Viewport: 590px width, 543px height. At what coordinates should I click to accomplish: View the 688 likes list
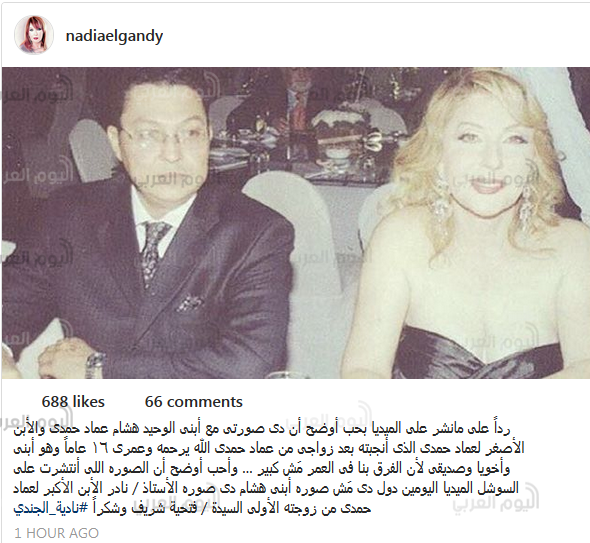(x=73, y=402)
